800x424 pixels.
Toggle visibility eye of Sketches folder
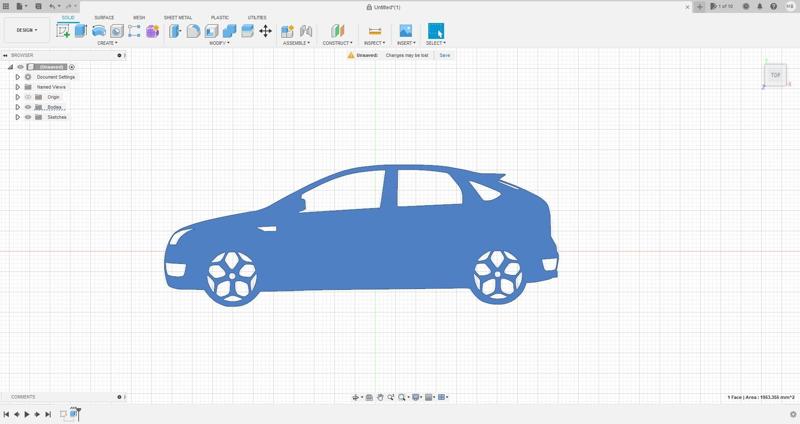(28, 117)
